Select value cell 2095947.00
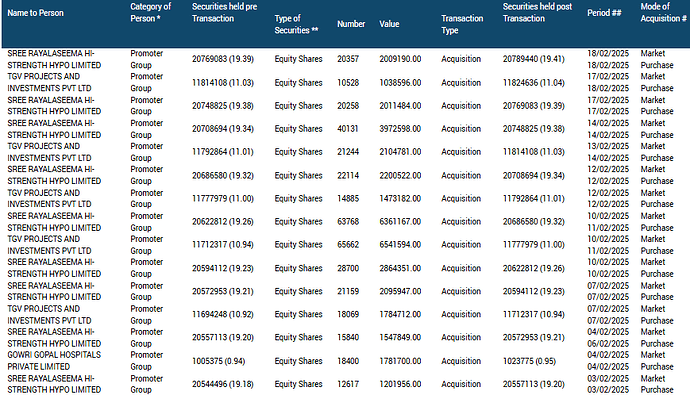 (400, 291)
